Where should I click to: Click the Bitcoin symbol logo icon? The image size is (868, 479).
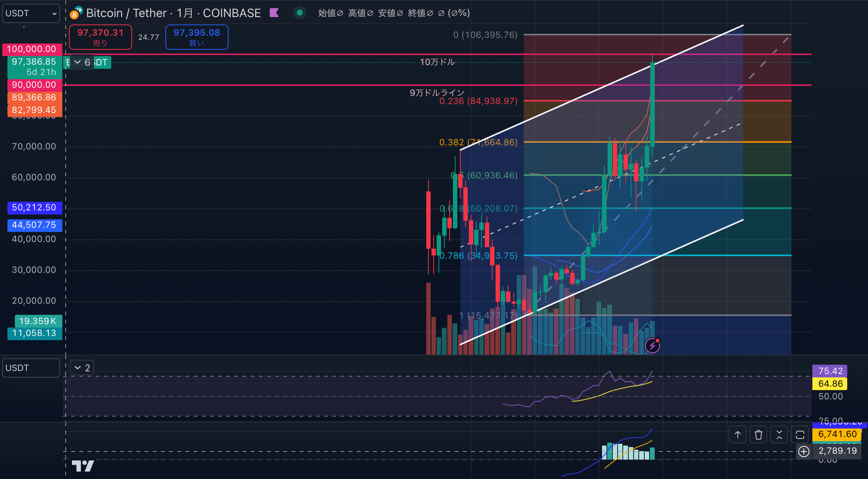[x=76, y=13]
